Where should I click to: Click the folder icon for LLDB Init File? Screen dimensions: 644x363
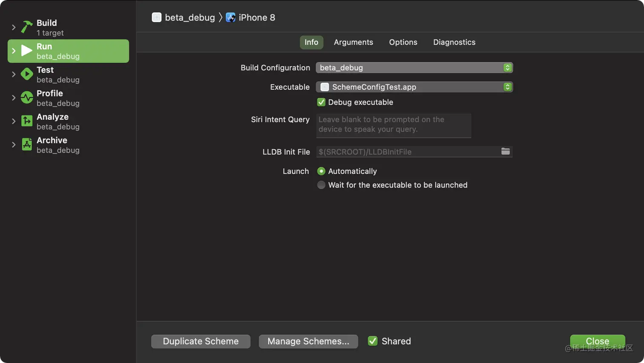[506, 151]
